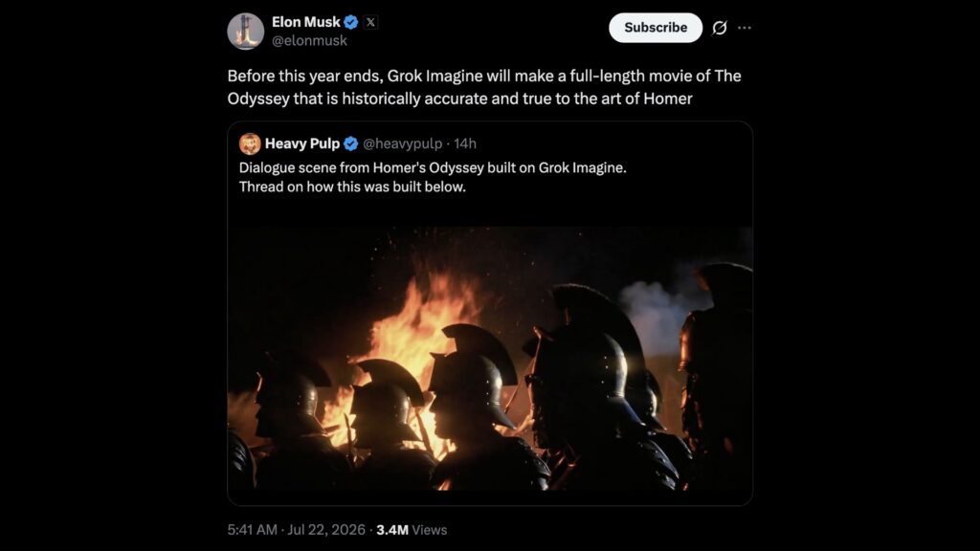Click the verified badge beside Heavy Pulp
This screenshot has height=551, width=980.
pyautogui.click(x=351, y=143)
